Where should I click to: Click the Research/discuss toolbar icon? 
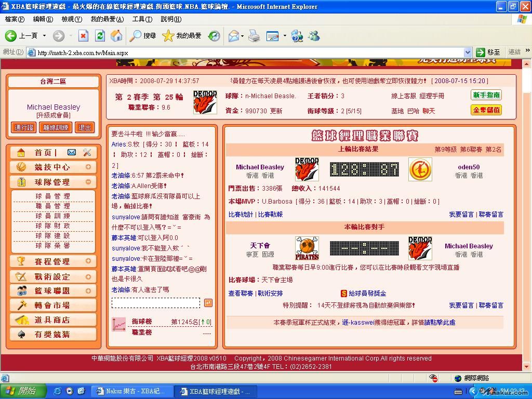297,36
